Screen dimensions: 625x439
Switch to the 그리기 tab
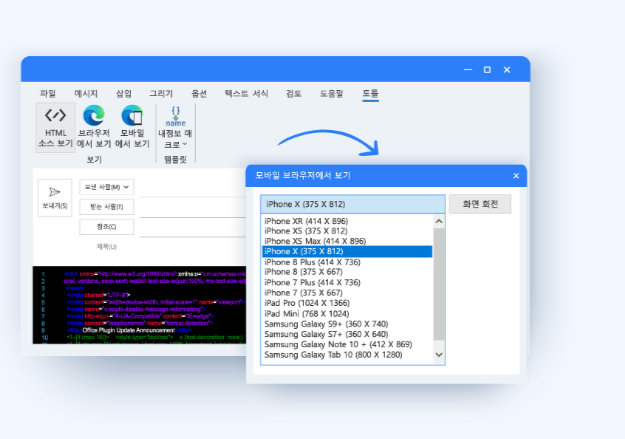point(161,93)
